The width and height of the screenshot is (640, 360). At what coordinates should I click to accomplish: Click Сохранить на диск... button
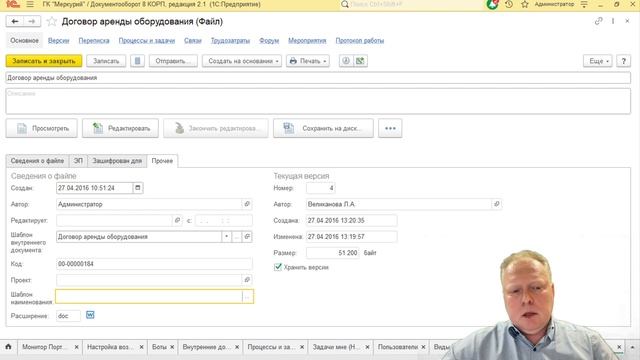click(x=323, y=128)
